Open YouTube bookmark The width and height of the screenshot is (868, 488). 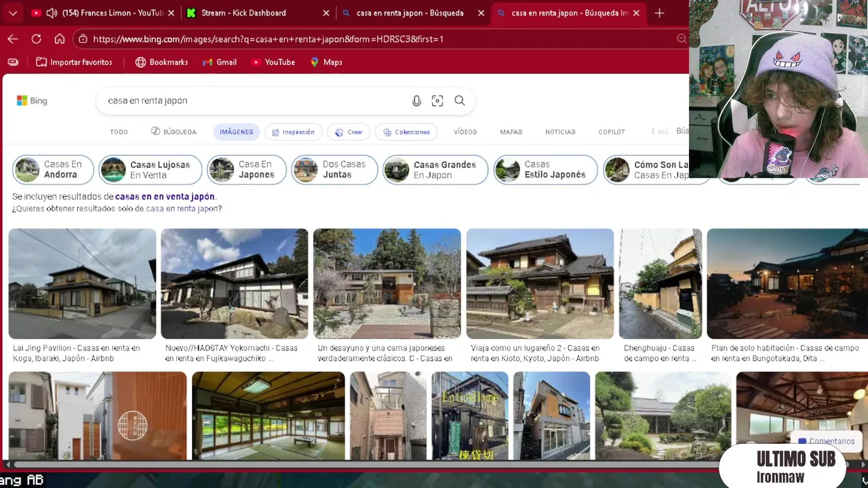pos(273,62)
